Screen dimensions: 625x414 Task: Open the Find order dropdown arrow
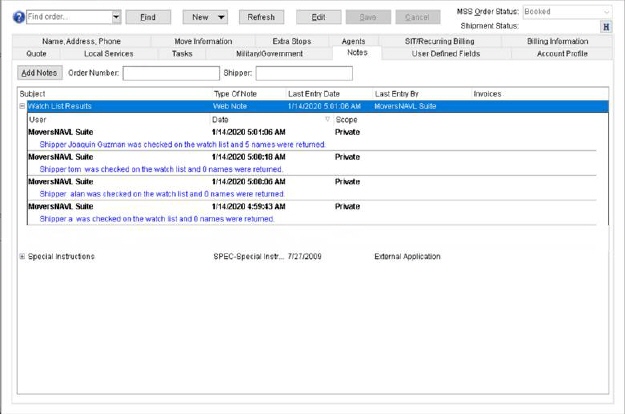(x=116, y=17)
